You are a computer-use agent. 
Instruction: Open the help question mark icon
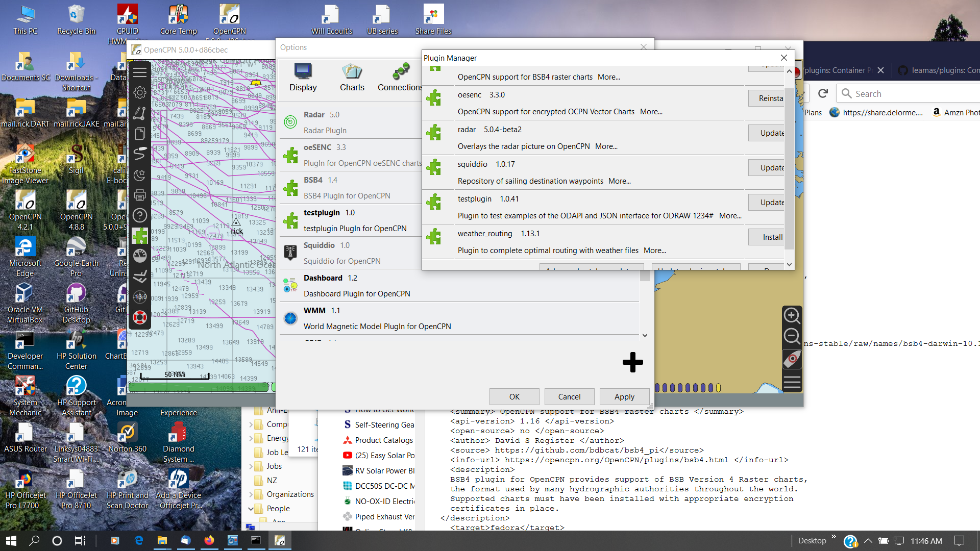140,215
